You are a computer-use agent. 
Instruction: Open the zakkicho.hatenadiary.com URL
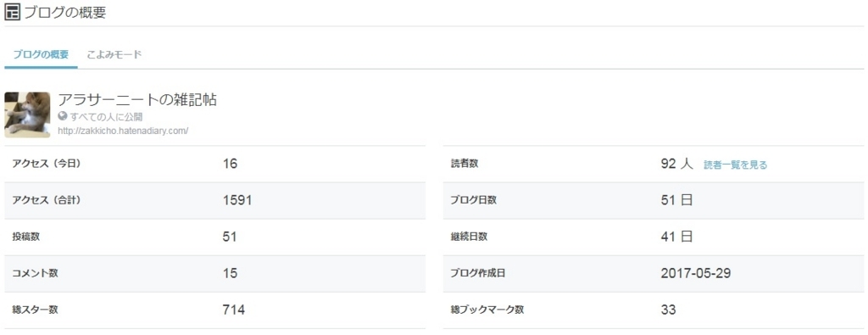pos(124,131)
